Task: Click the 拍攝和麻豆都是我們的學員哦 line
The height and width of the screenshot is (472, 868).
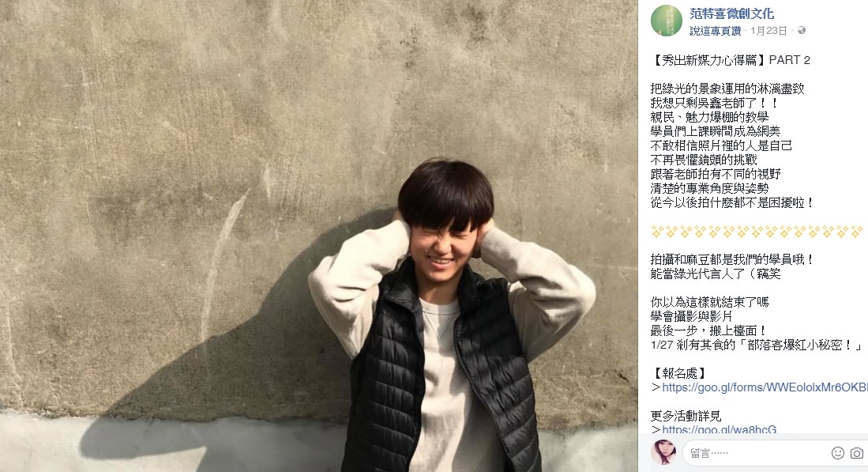Action: click(x=732, y=259)
